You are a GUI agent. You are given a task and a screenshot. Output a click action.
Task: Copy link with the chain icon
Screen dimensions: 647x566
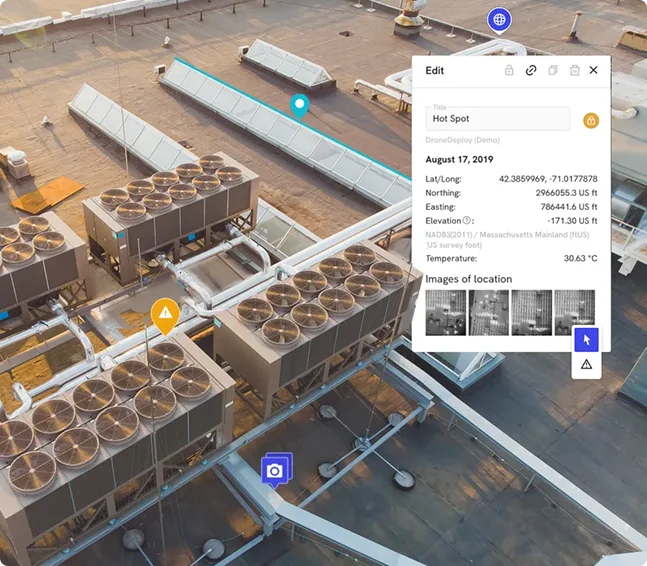point(531,70)
